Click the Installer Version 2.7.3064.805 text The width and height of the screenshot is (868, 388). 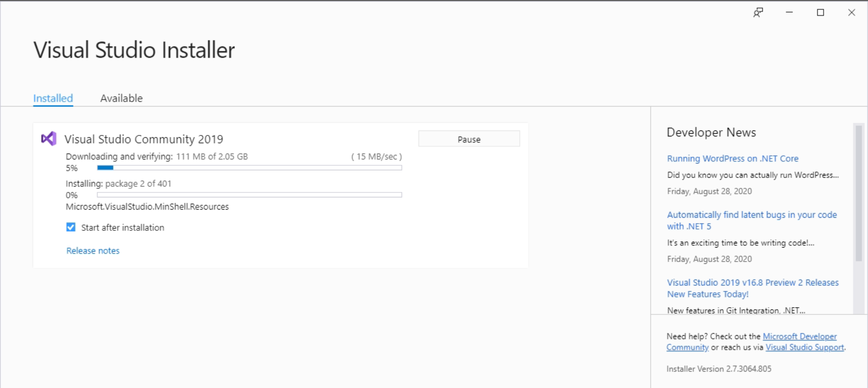[x=719, y=369]
